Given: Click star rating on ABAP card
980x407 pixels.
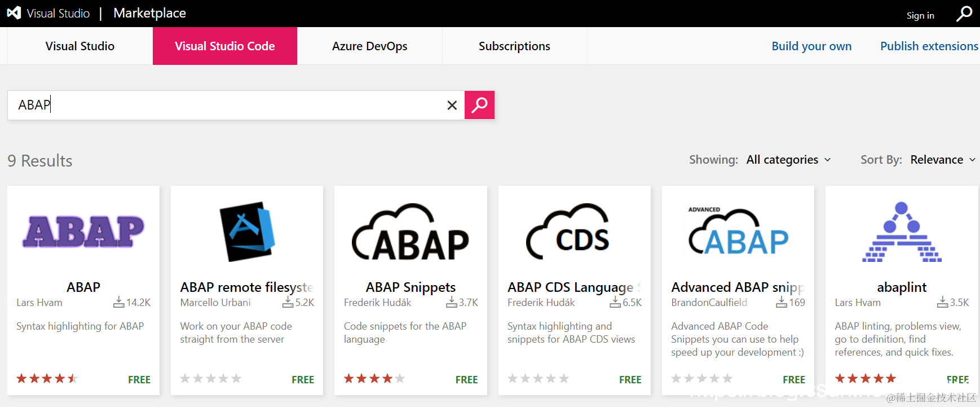Looking at the screenshot, I should pyautogui.click(x=47, y=378).
